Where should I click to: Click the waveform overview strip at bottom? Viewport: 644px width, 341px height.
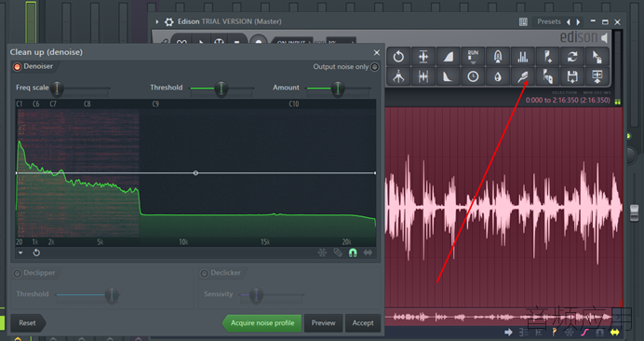(503, 317)
